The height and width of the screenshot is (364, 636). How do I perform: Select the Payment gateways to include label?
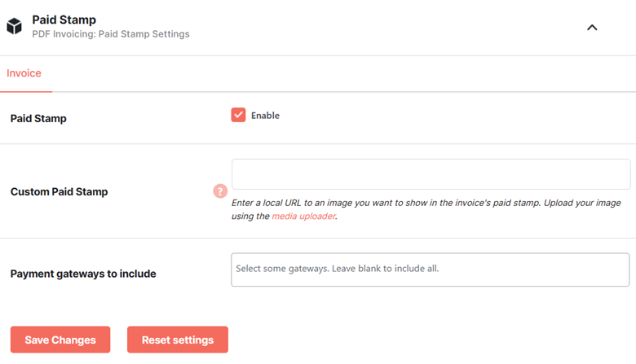[83, 274]
